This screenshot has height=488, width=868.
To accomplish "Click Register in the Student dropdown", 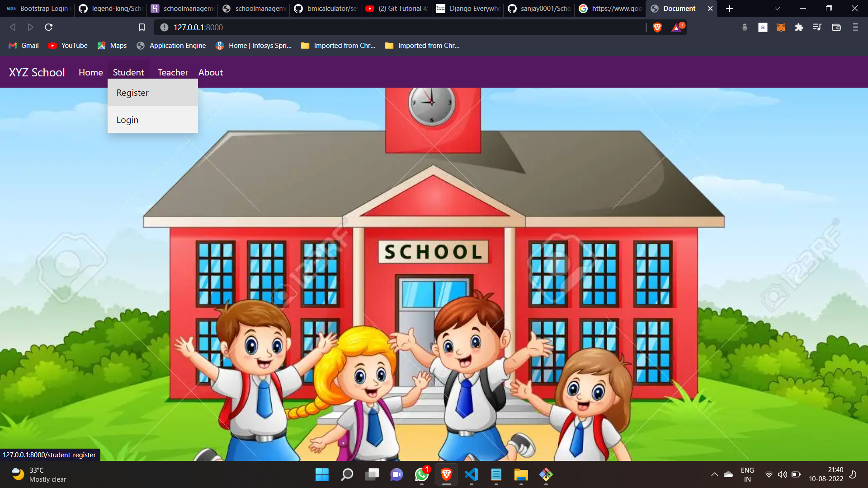I will pos(132,93).
